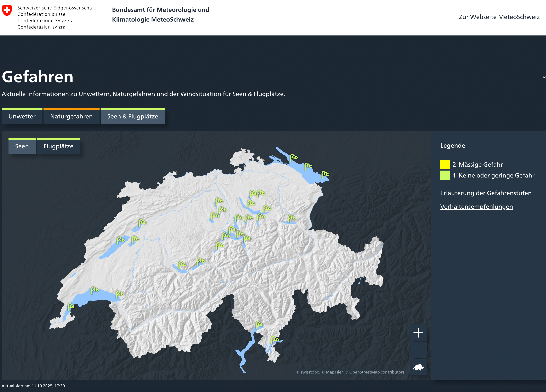This screenshot has width=546, height=392.
Task: Click the map zoom-out minus button
Action: point(418,350)
